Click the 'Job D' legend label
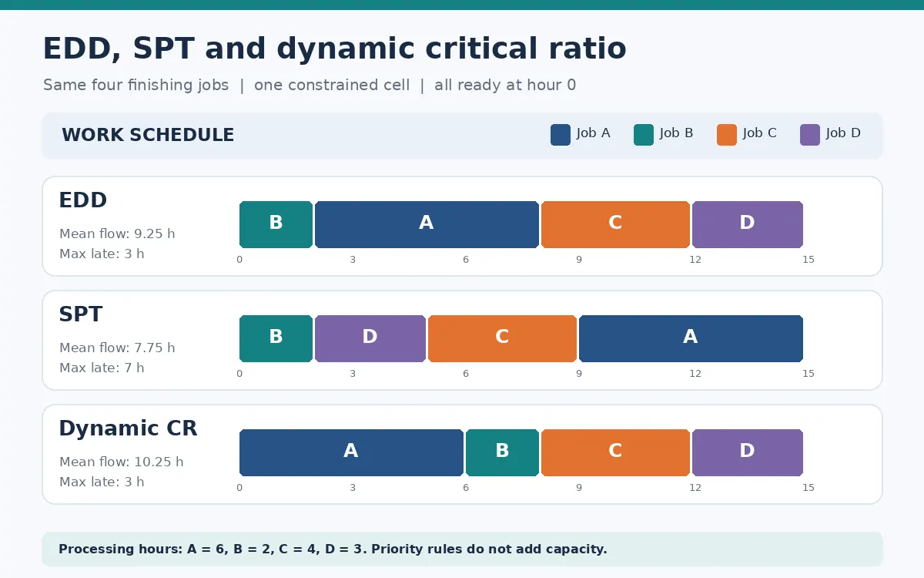This screenshot has height=578, width=924. pyautogui.click(x=843, y=133)
